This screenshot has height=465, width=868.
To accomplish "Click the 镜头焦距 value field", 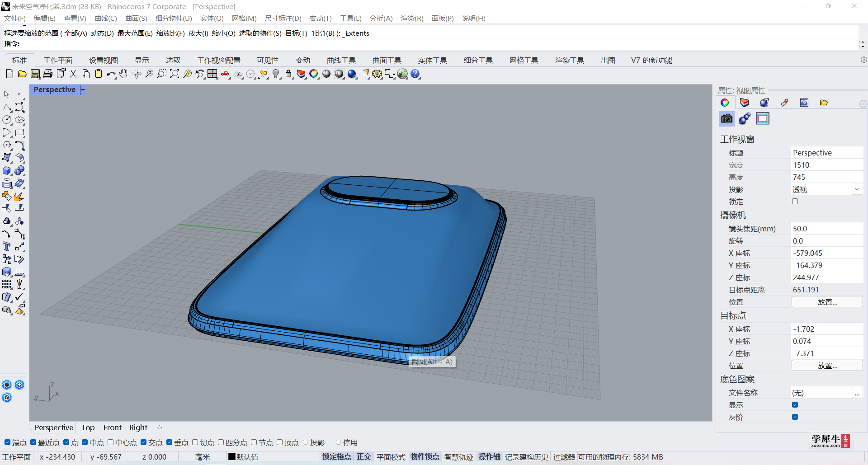I will click(x=827, y=229).
